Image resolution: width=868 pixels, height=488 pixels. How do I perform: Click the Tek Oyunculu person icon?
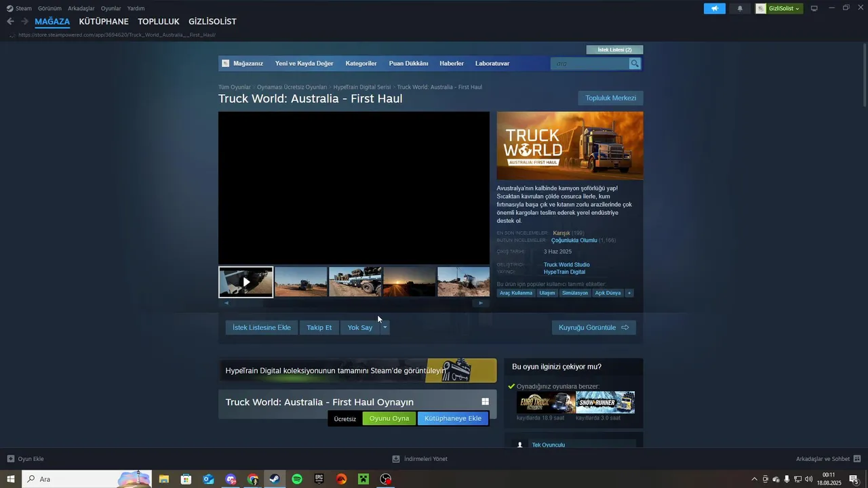[520, 445]
